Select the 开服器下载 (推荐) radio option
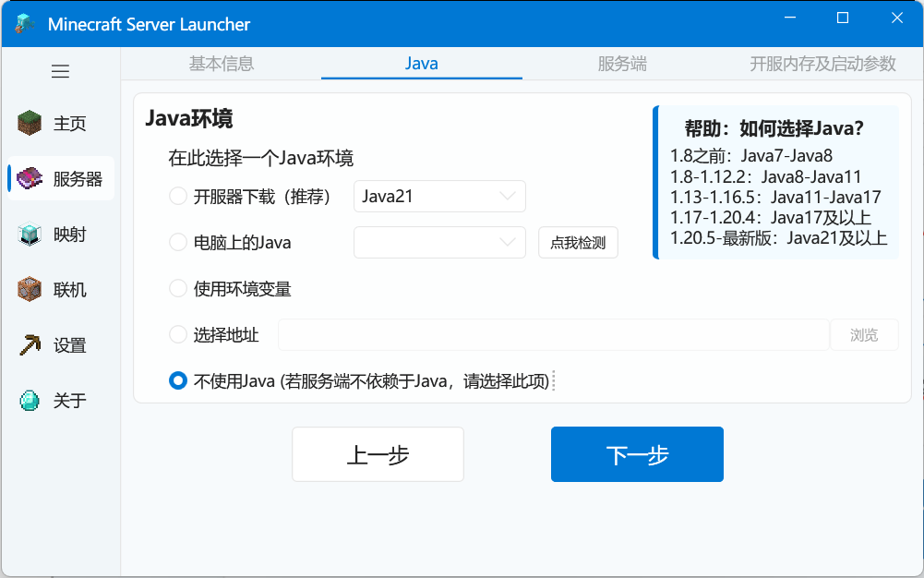This screenshot has width=924, height=578. (x=178, y=196)
